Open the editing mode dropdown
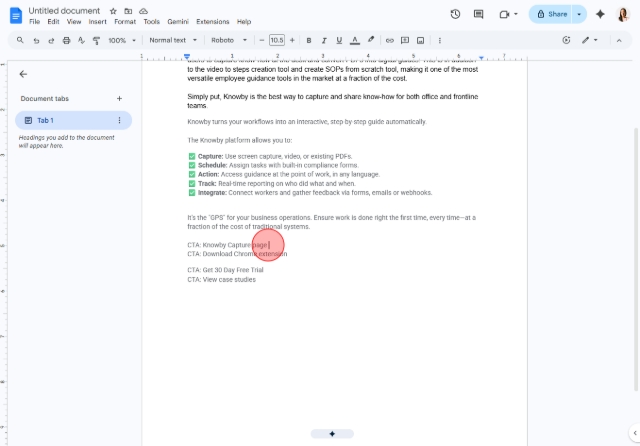 coord(590,40)
